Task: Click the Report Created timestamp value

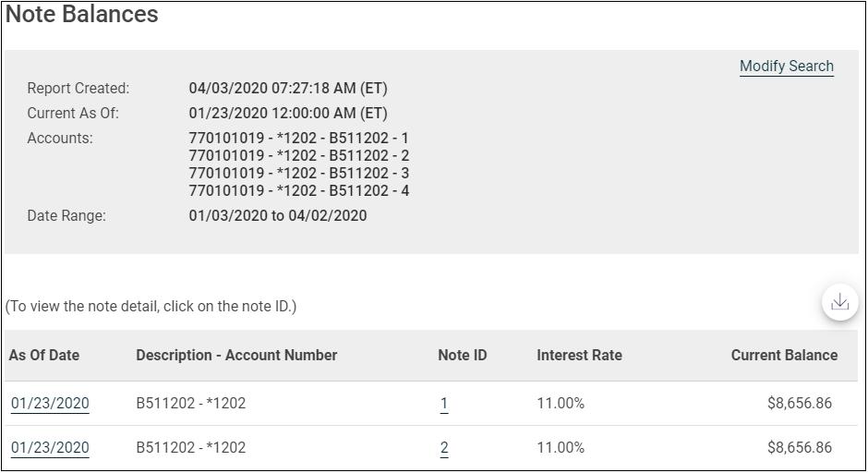Action: coord(288,89)
